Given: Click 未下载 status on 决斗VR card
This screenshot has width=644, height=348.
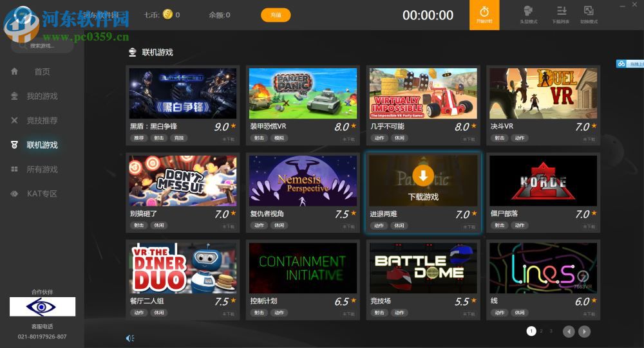Looking at the screenshot, I should [x=589, y=140].
